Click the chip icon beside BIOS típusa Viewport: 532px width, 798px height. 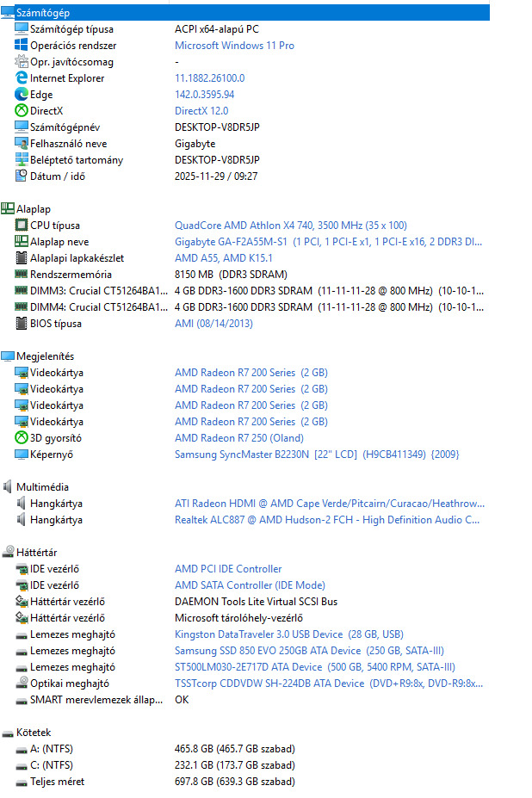(22, 323)
